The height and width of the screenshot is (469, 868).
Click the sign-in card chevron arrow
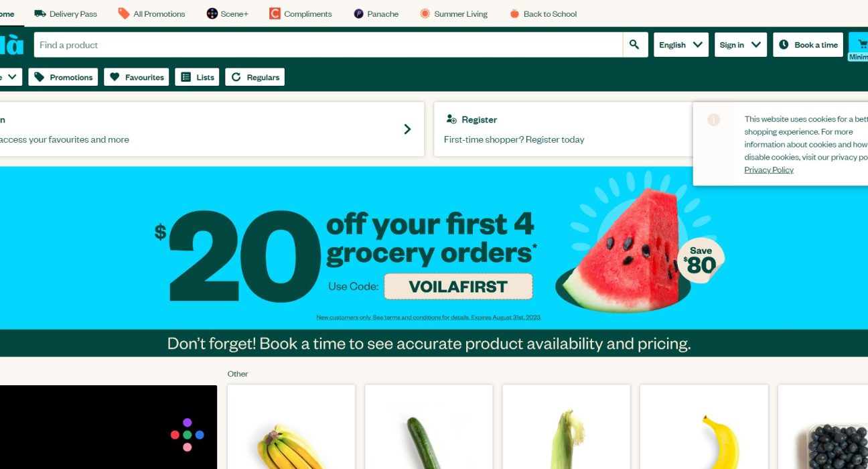[x=407, y=129]
